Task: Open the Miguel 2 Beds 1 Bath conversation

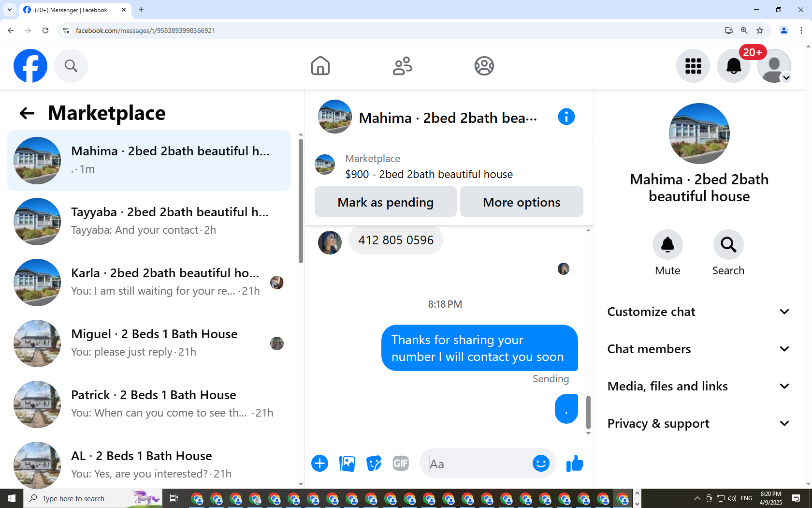Action: coord(149,344)
